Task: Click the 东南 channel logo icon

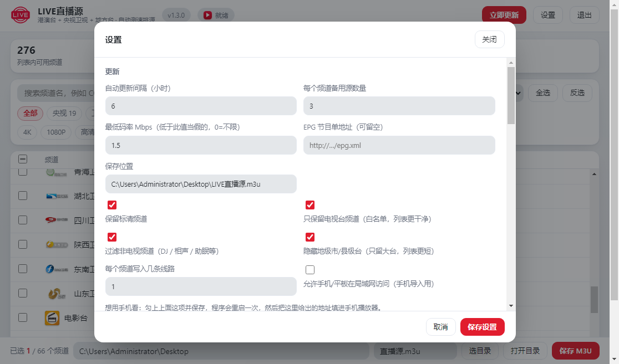Action: [x=57, y=269]
